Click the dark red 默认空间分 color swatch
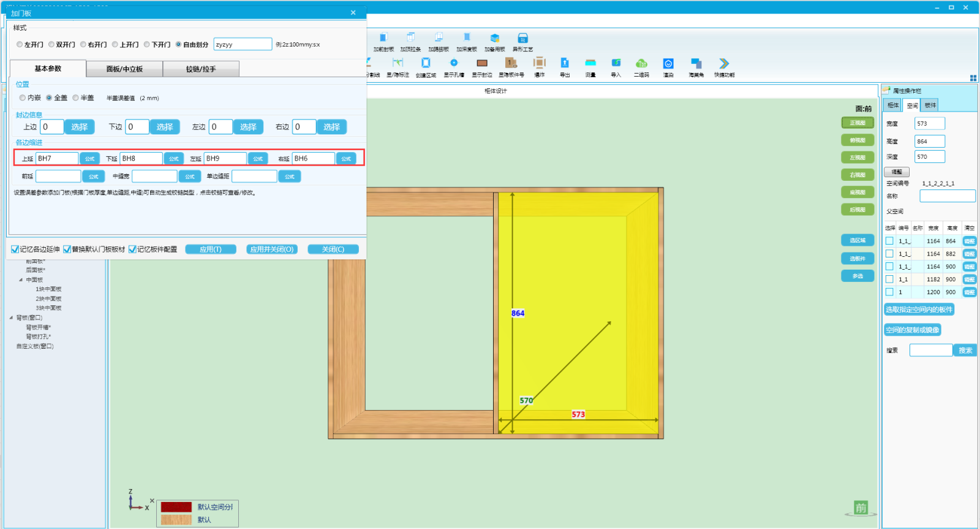The width and height of the screenshot is (980, 529). point(176,507)
